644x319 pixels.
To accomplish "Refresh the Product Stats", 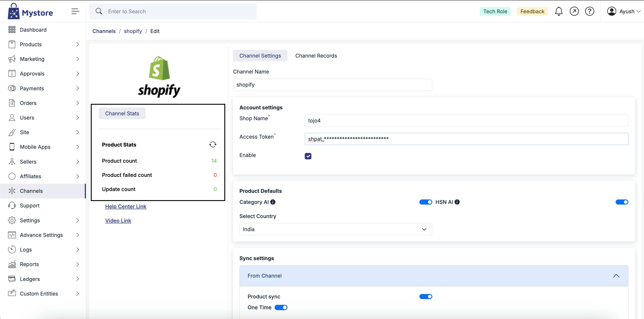I will (213, 145).
